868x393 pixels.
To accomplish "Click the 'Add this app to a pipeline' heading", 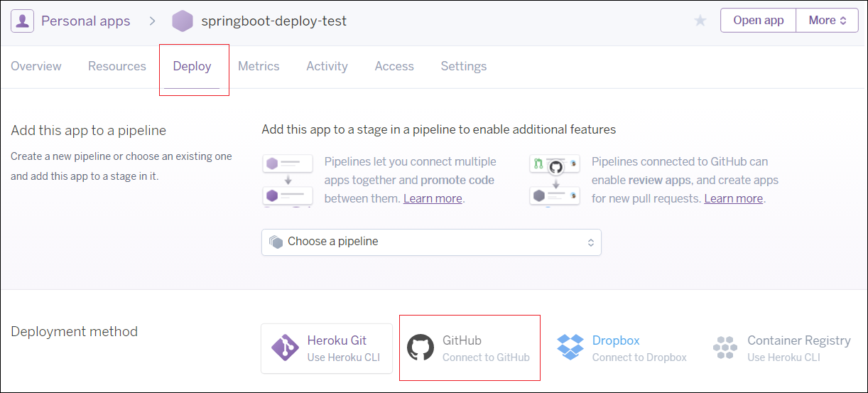I will [x=89, y=131].
